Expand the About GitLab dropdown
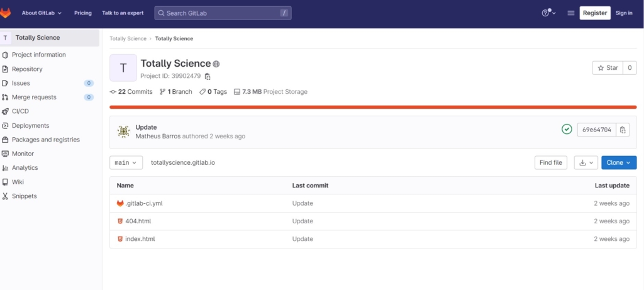The image size is (644, 290). coord(42,13)
